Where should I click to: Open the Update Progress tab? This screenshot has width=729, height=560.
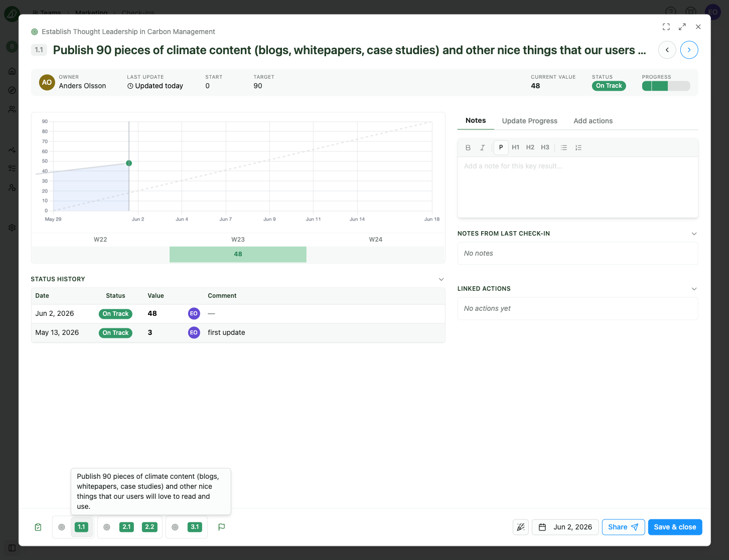click(530, 121)
